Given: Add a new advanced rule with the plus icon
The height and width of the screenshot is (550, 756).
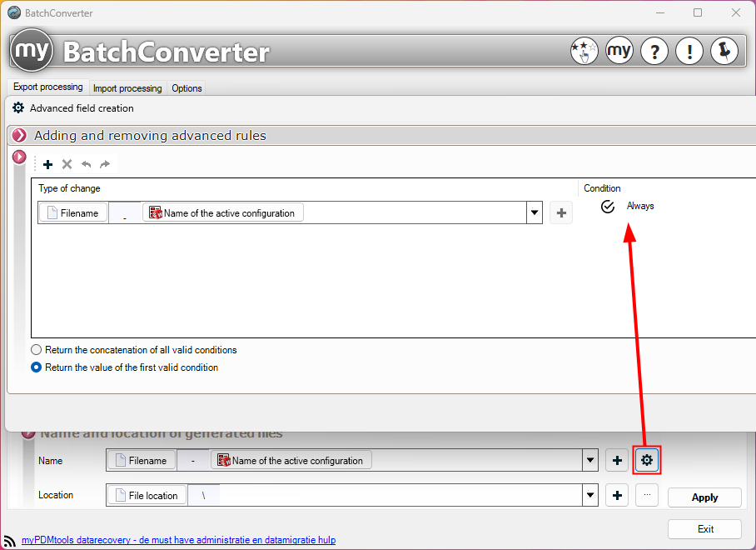Looking at the screenshot, I should (x=47, y=164).
